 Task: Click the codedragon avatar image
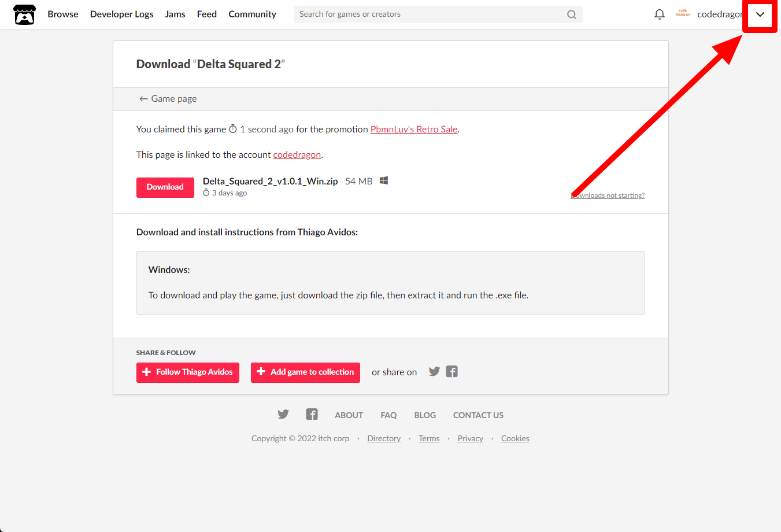683,14
